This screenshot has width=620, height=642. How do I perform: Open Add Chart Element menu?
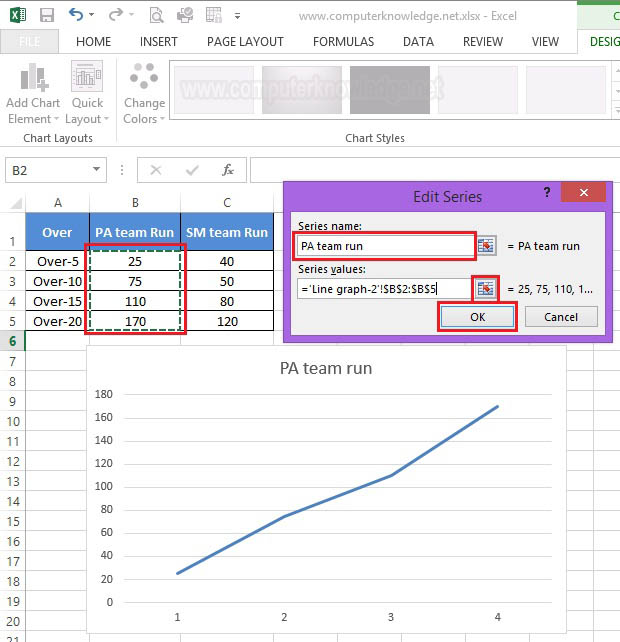pyautogui.click(x=33, y=93)
